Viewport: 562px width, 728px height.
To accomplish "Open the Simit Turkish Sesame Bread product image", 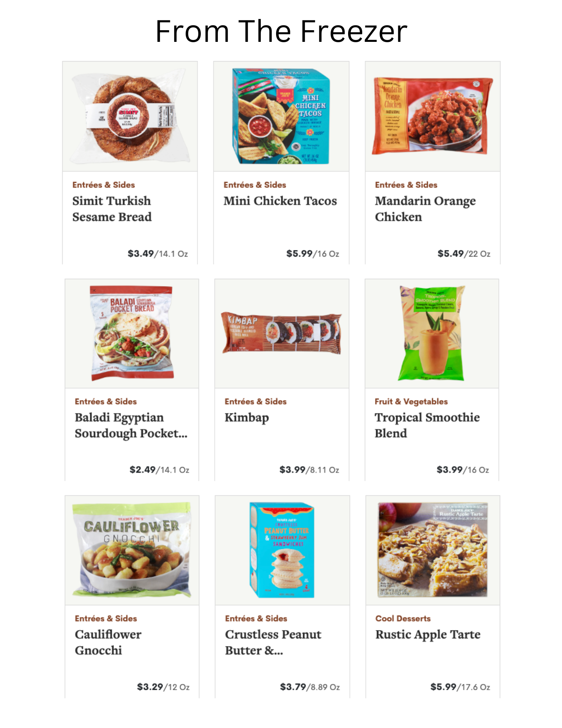I will click(x=130, y=116).
